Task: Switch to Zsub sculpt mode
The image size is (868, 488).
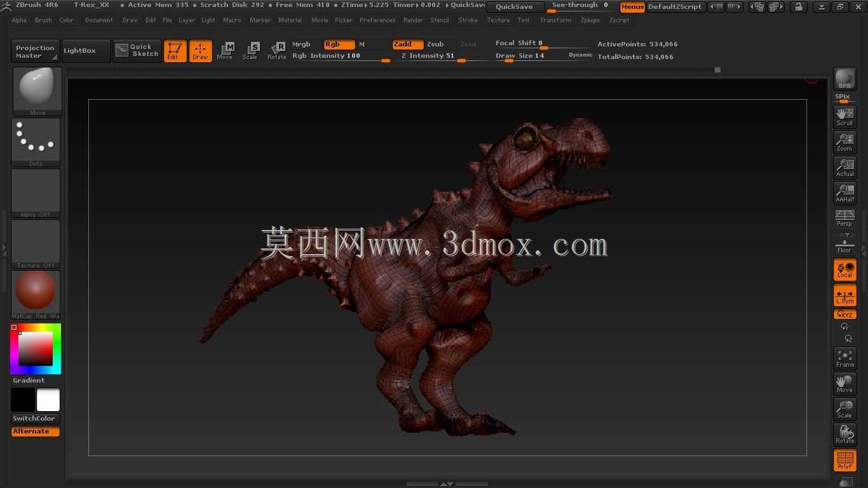Action: click(435, 44)
